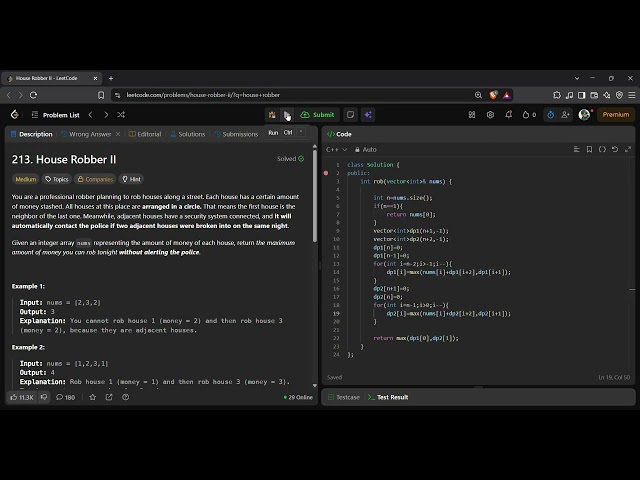Go to the previous problem arrow
640x480 pixels.
pyautogui.click(x=91, y=115)
